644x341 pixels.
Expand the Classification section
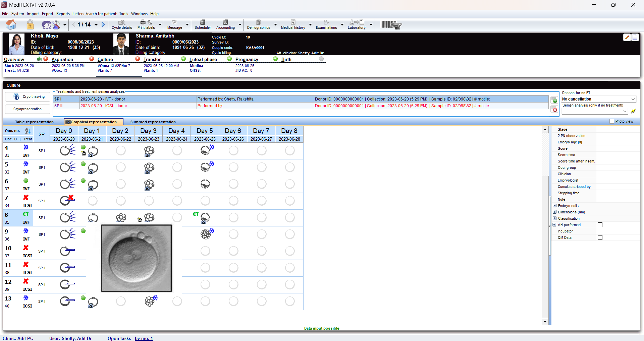(555, 218)
